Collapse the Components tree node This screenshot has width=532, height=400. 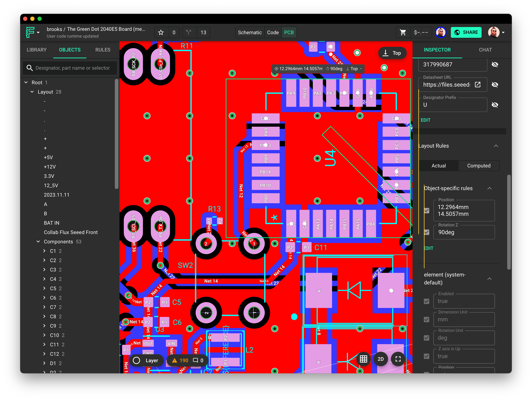pyautogui.click(x=38, y=242)
